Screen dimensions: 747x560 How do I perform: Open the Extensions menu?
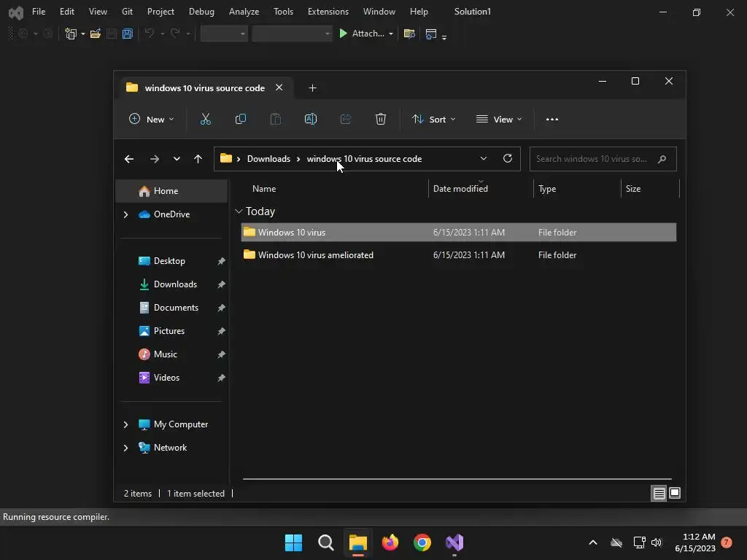(328, 12)
